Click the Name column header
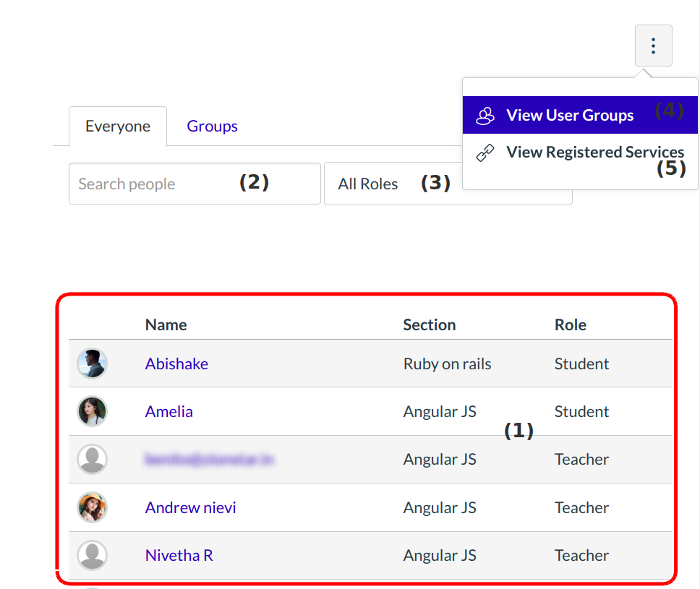700x589 pixels. (x=166, y=325)
